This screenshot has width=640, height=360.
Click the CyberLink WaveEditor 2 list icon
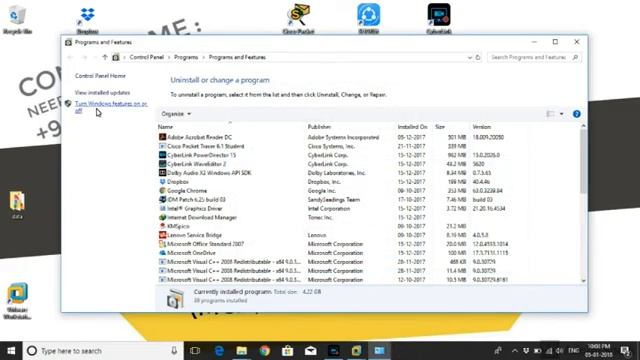coord(162,164)
